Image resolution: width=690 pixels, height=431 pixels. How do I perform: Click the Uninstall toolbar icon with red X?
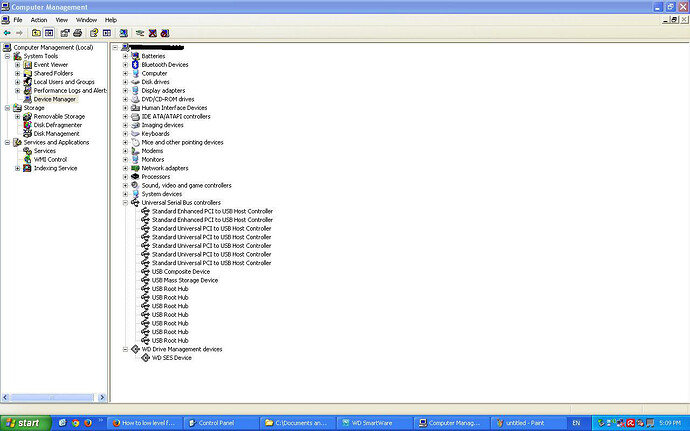[153, 33]
